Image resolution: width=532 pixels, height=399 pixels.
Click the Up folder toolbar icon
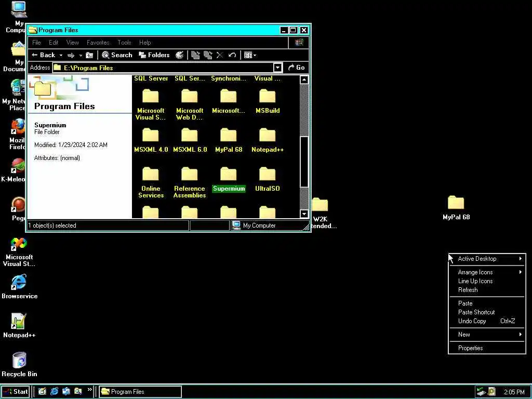click(x=89, y=55)
